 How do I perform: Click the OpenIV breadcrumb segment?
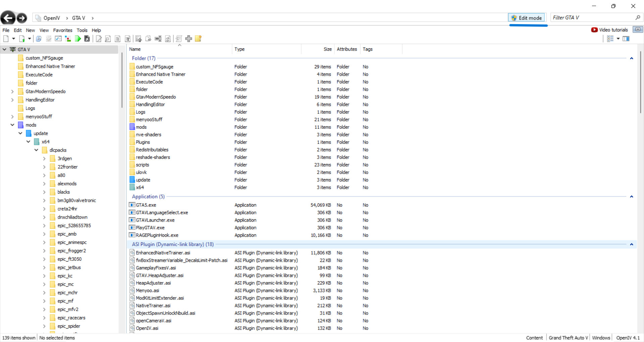[x=52, y=18]
